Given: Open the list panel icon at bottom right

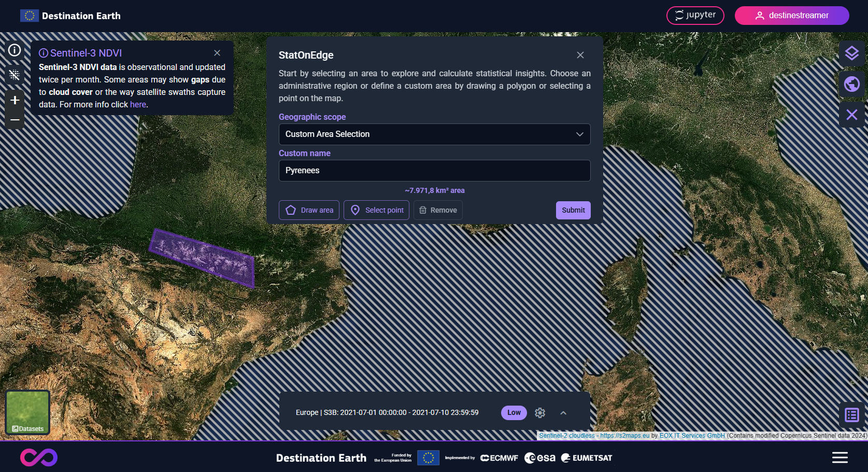Looking at the screenshot, I should pyautogui.click(x=851, y=415).
